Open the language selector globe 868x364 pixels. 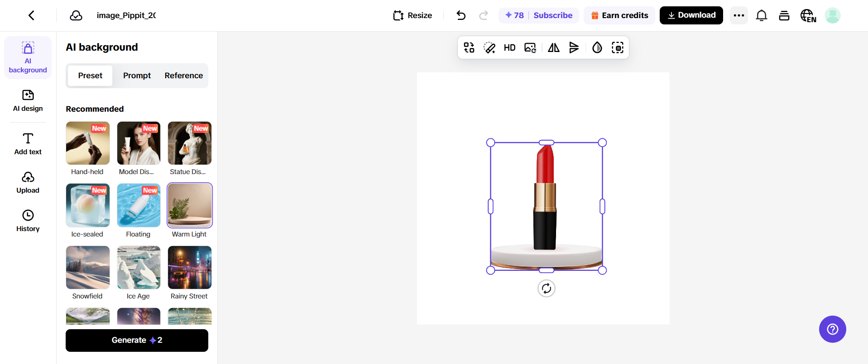pos(808,15)
